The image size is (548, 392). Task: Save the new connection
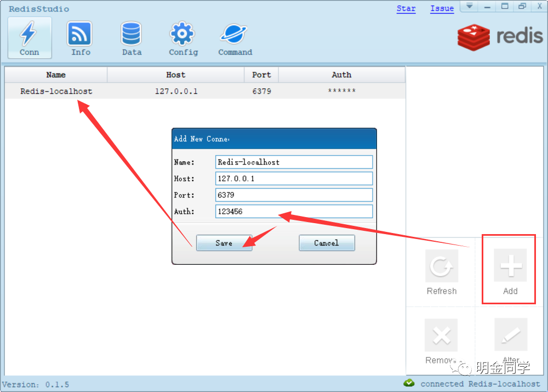(x=224, y=242)
